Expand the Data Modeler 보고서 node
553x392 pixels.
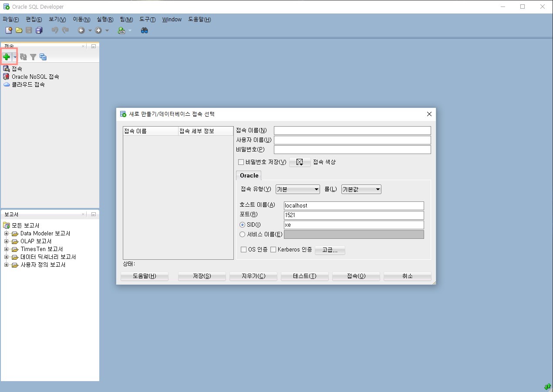click(7, 234)
